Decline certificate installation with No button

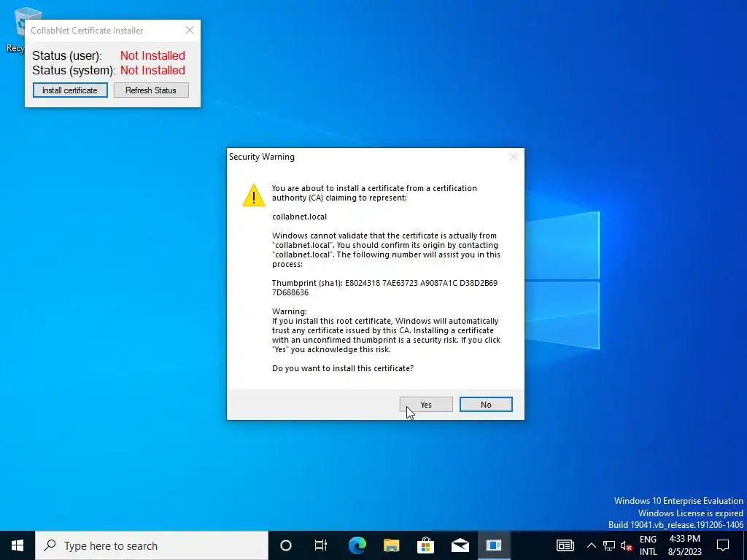click(486, 404)
